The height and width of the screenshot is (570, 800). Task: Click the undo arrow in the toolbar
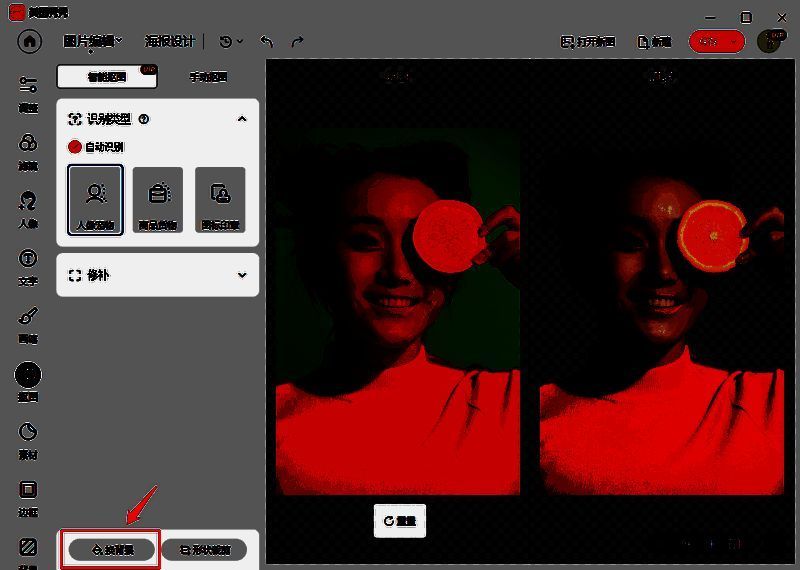tap(266, 42)
